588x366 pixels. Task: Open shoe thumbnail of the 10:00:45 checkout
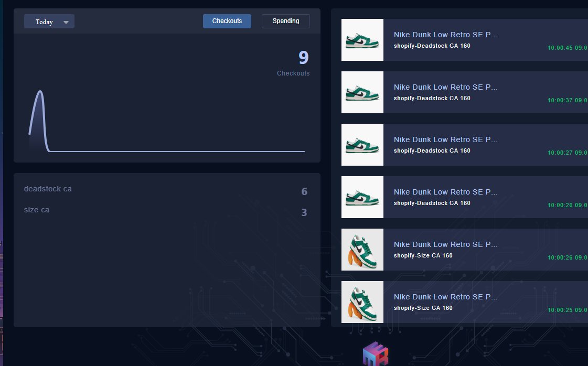tap(362, 40)
